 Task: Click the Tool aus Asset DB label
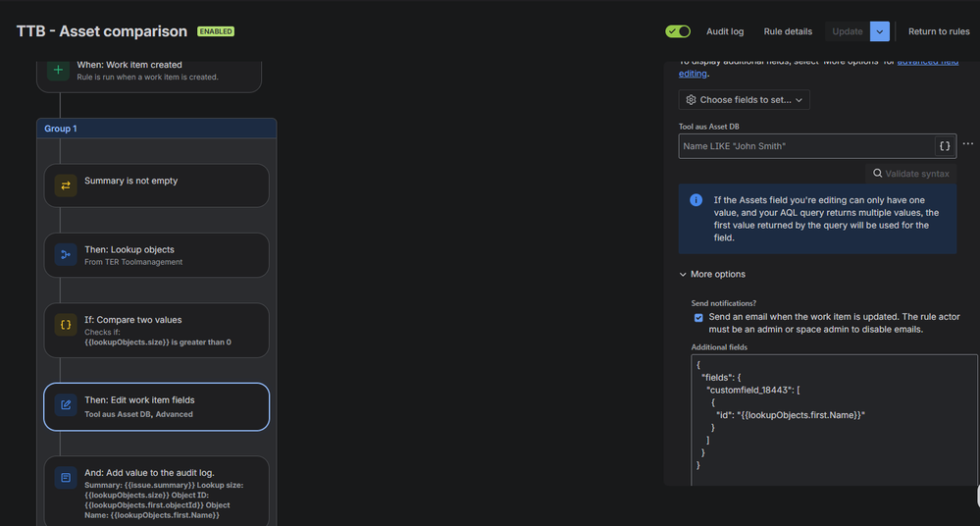pyautogui.click(x=708, y=127)
